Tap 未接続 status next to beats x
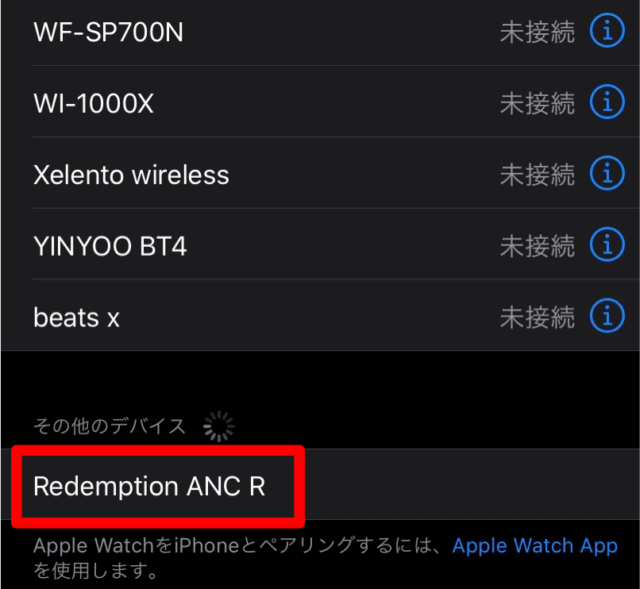The width and height of the screenshot is (640, 589). tap(537, 316)
